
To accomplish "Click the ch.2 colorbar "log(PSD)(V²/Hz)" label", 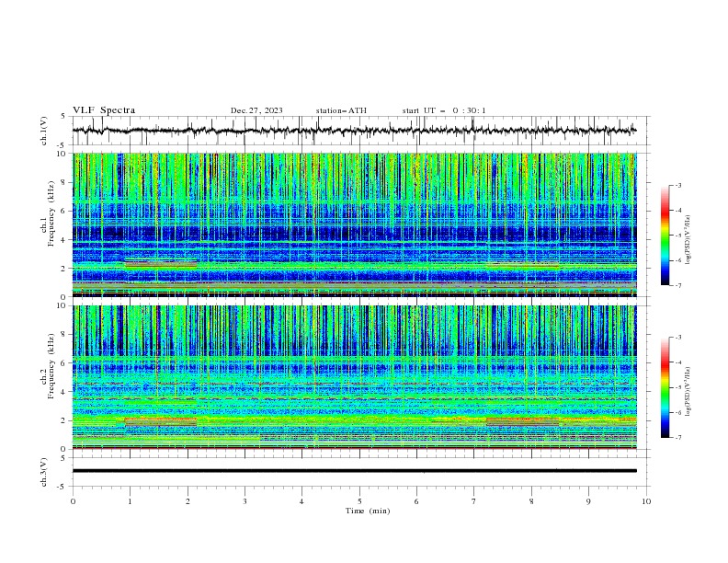I will 688,392.
